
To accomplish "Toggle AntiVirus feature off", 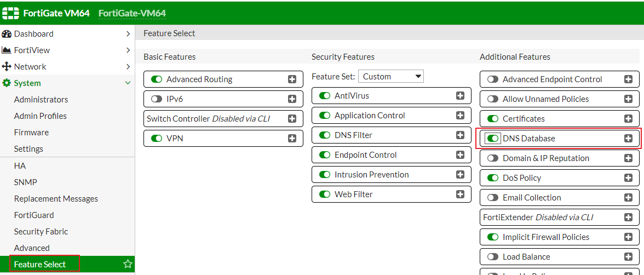I will [324, 96].
